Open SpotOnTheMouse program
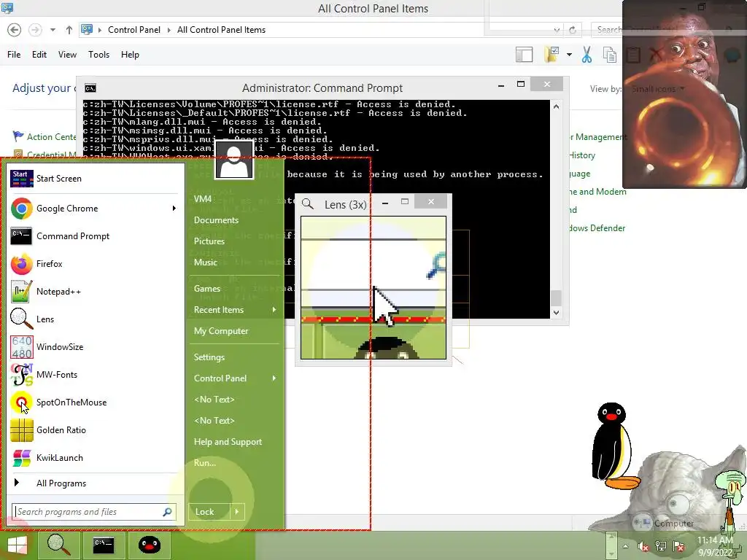The image size is (747, 560). [96, 402]
